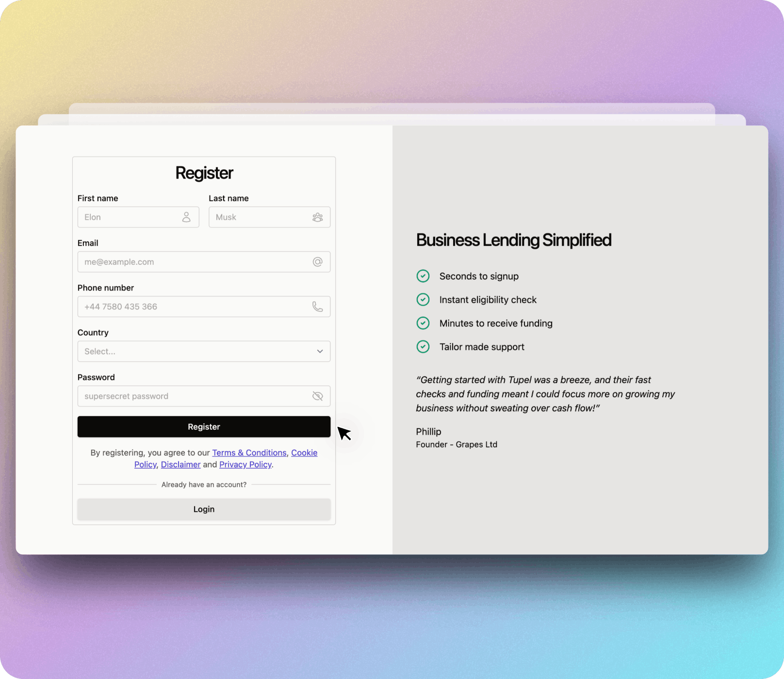Click the person icon in First name field

click(x=186, y=217)
